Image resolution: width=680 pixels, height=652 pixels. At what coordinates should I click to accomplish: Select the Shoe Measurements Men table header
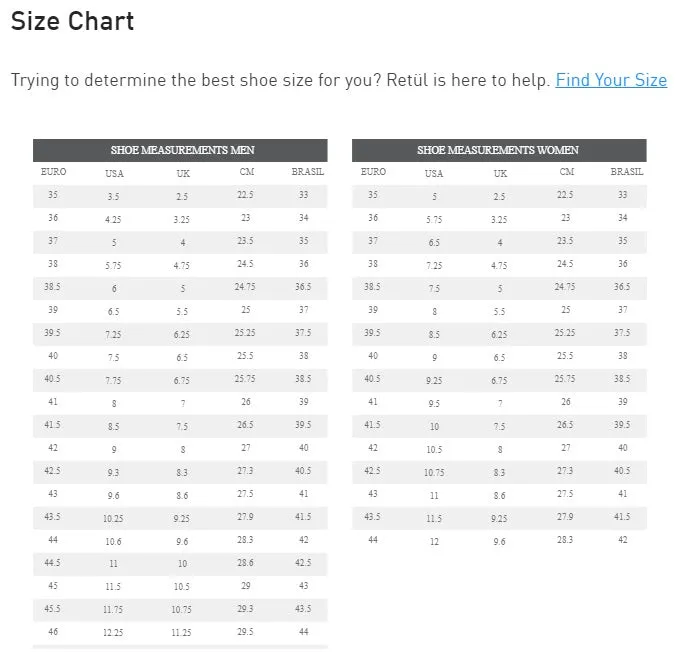(x=182, y=150)
